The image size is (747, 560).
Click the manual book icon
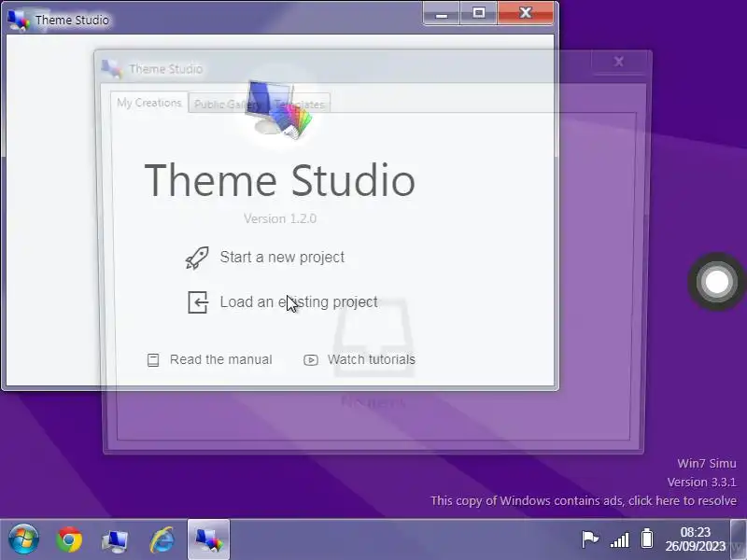(153, 360)
